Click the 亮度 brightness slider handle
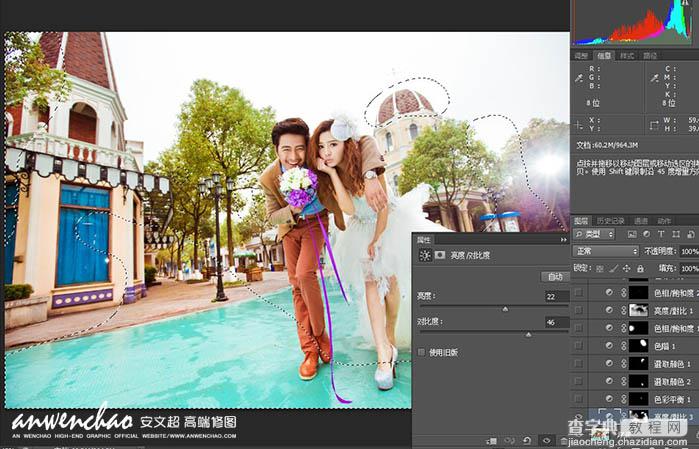Image resolution: width=699 pixels, height=449 pixels. [505, 309]
